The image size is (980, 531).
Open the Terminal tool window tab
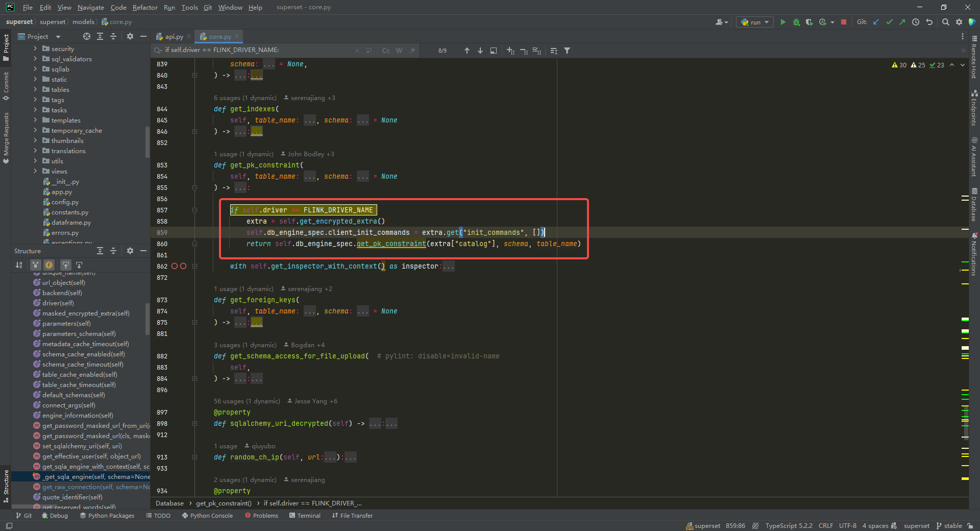tap(305, 515)
